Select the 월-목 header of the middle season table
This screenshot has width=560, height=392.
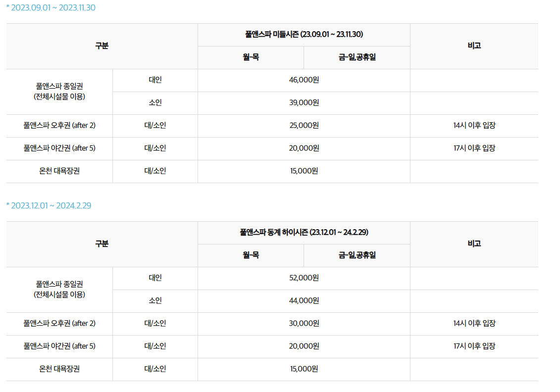tap(251, 57)
